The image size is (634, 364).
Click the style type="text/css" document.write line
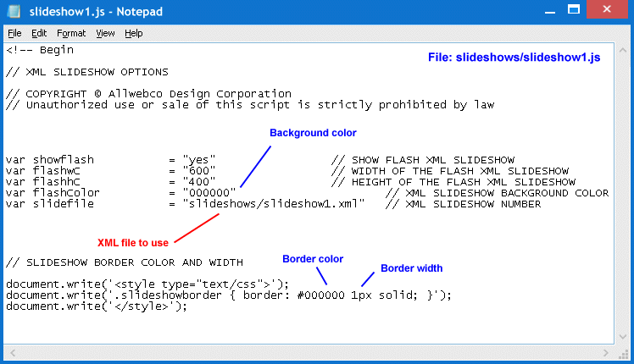tap(147, 284)
